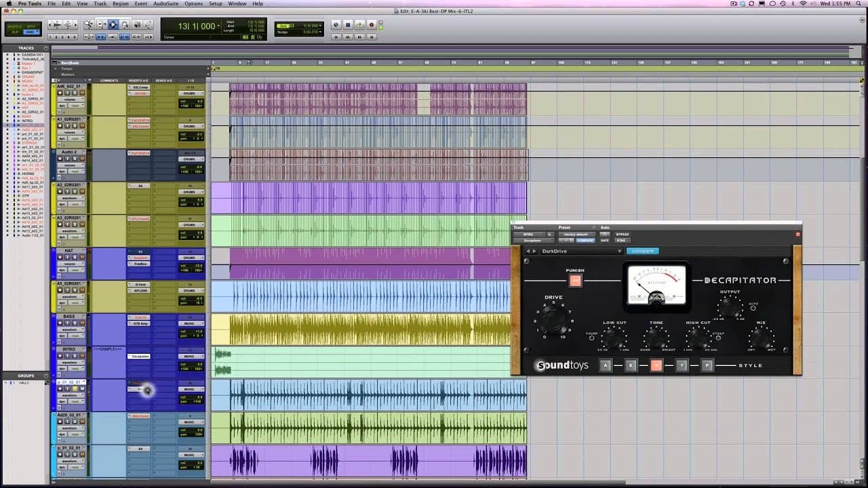
Task: Open the Window menu
Action: [237, 3]
